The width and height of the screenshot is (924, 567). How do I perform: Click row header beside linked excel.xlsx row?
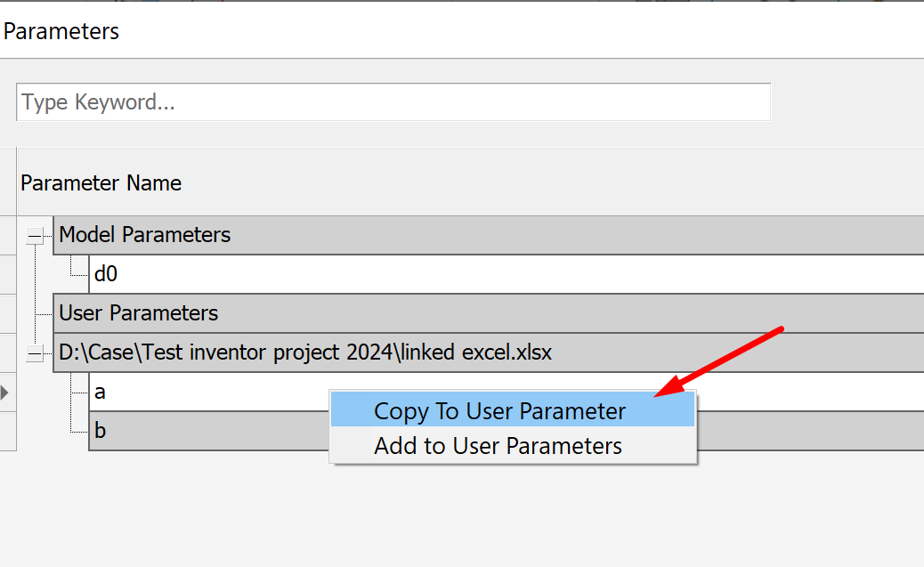7,352
